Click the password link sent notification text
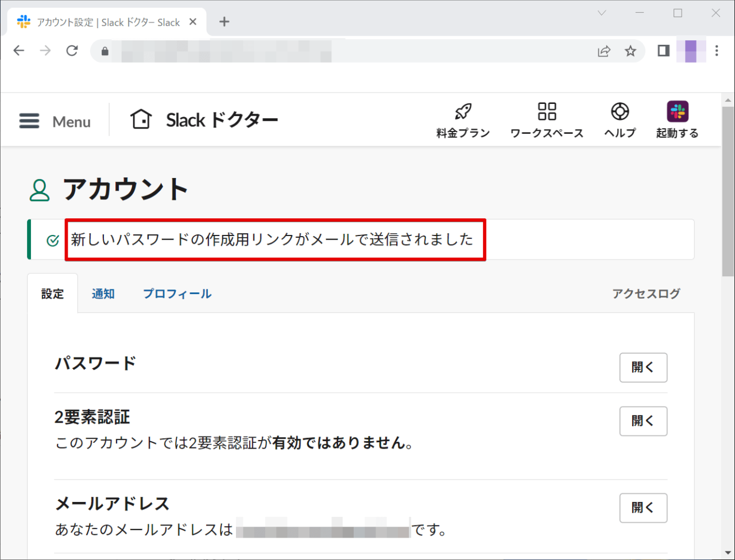The image size is (735, 560). pos(272,240)
